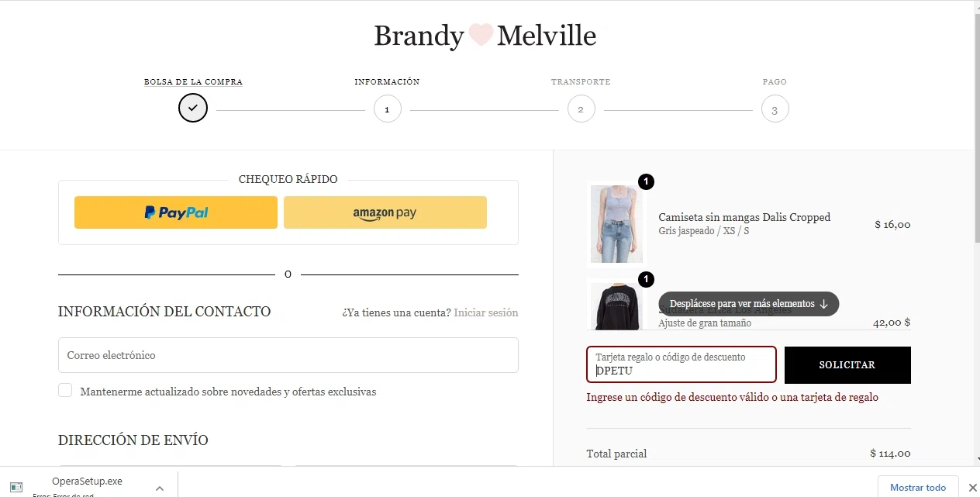
Task: Expand the OperaSetup.exe download options chevron
Action: 160,488
